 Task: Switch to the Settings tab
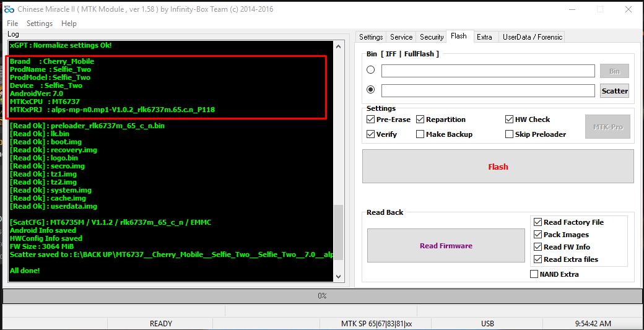[x=371, y=37]
